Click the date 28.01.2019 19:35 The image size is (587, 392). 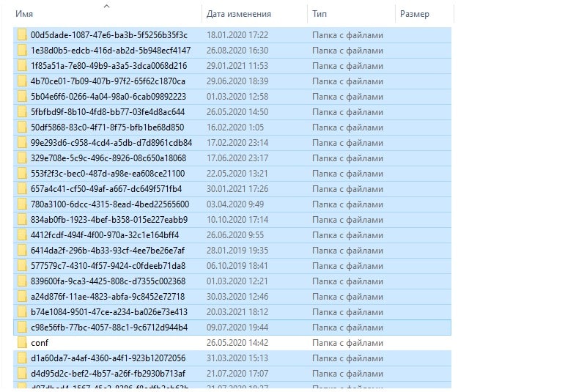(x=237, y=250)
